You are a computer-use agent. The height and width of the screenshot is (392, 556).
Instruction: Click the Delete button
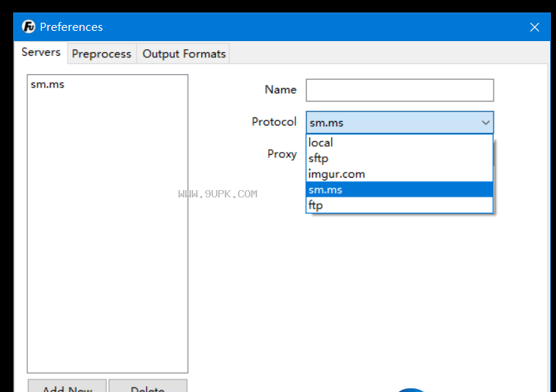[x=148, y=386]
